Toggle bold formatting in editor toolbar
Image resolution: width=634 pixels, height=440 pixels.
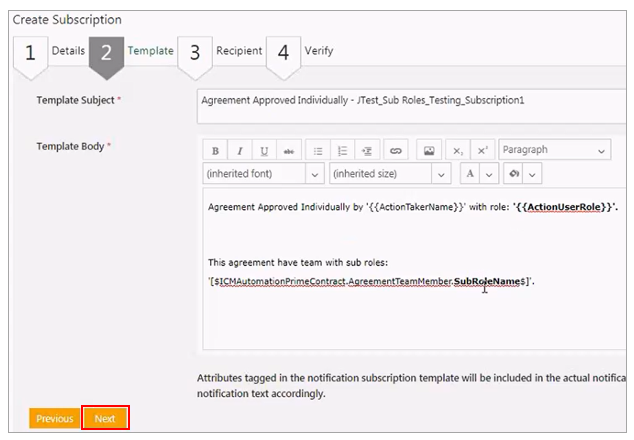pos(215,151)
